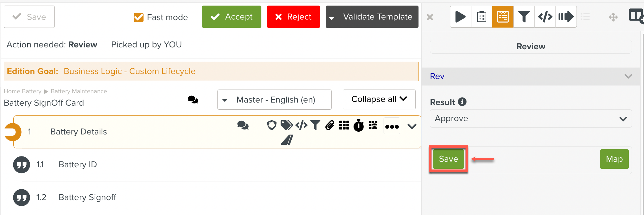Open the checklist clipboard icon
The height and width of the screenshot is (215, 644).
pos(481,17)
